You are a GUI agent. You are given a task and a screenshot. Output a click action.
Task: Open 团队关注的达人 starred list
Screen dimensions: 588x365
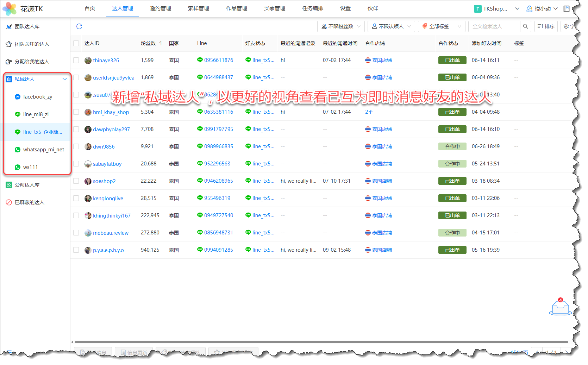tap(32, 44)
